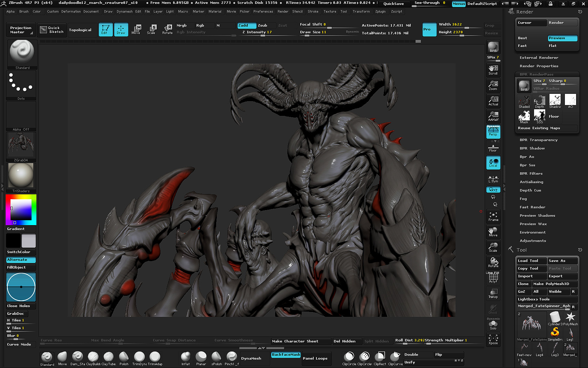Select the Move transform tool in top shelf
588x368 pixels.
pyautogui.click(x=136, y=29)
